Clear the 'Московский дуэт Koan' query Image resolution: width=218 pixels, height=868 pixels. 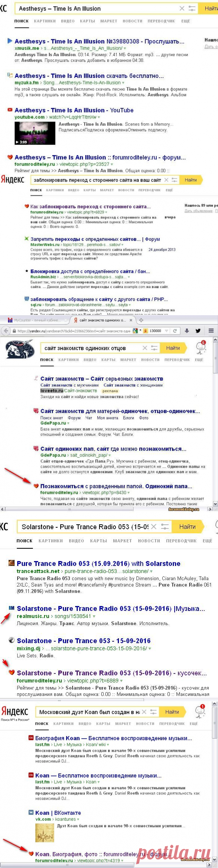144,712
